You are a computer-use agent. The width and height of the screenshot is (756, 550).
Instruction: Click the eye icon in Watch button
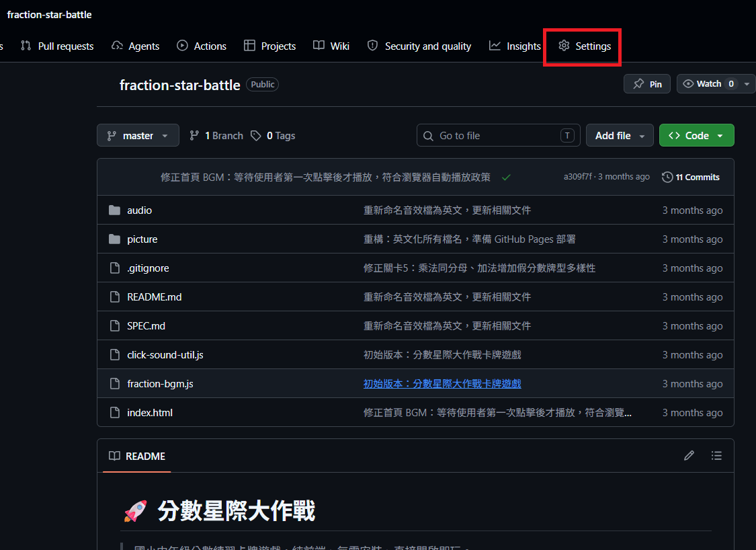[689, 84]
